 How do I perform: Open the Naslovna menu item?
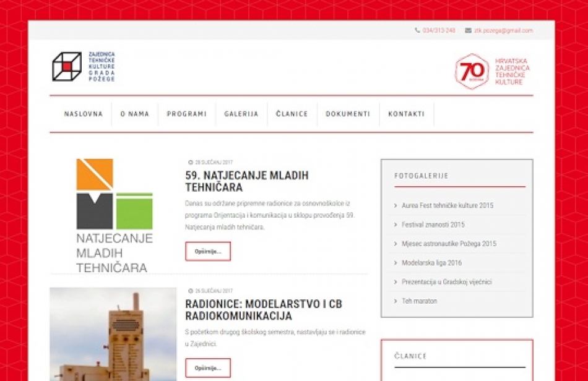pos(84,114)
